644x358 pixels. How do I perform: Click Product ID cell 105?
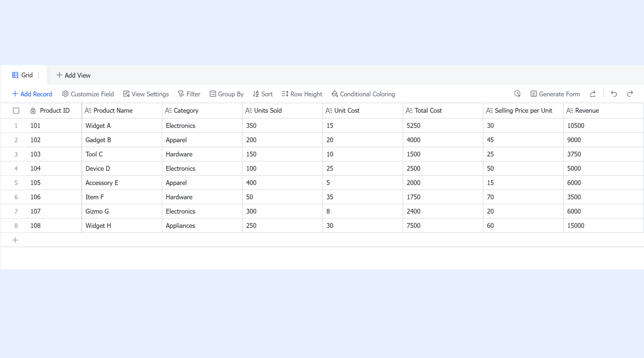[x=54, y=183]
